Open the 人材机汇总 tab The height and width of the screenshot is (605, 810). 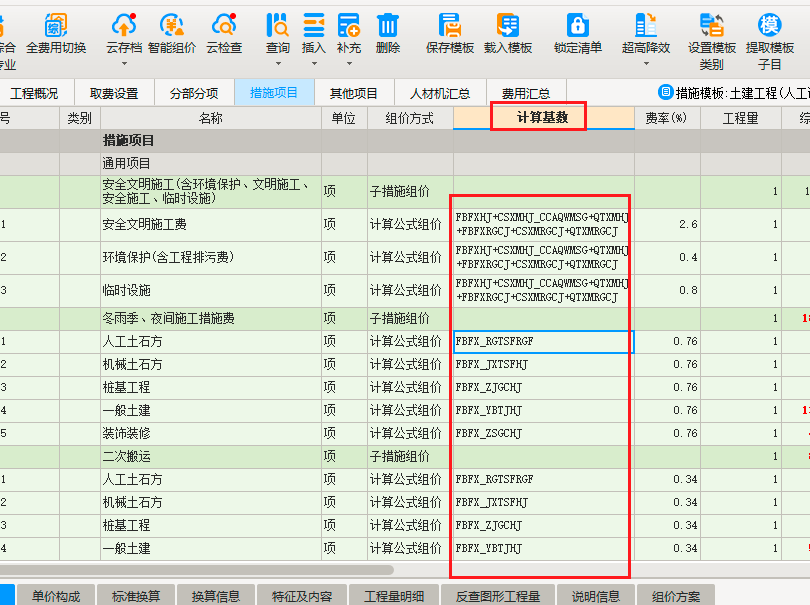(440, 93)
